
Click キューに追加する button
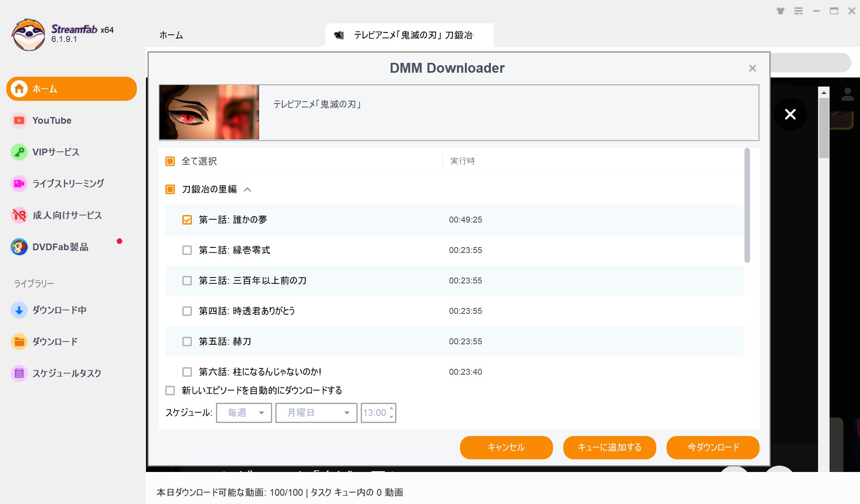point(610,447)
